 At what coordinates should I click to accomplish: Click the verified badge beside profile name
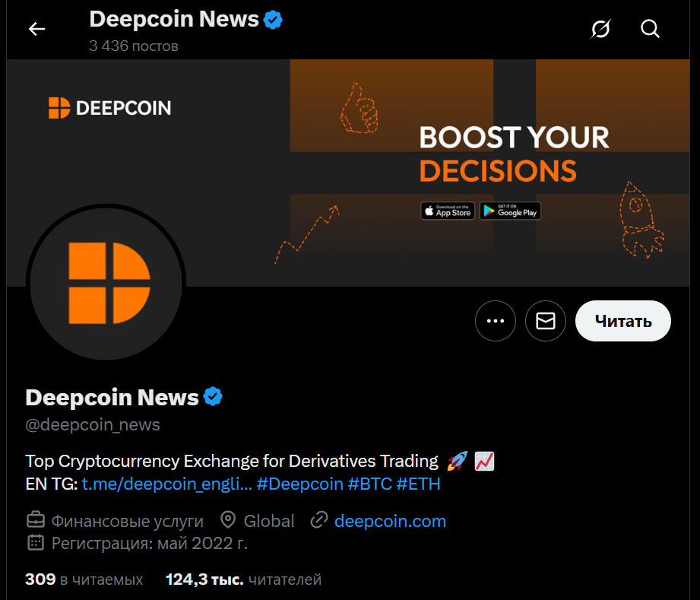point(213,397)
